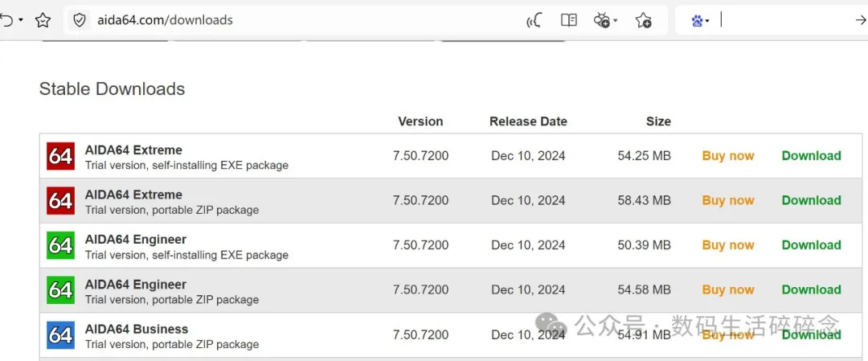This screenshot has height=361, width=868.
Task: Buy now AIDA64 Extreme ZIP edition
Action: click(x=728, y=200)
